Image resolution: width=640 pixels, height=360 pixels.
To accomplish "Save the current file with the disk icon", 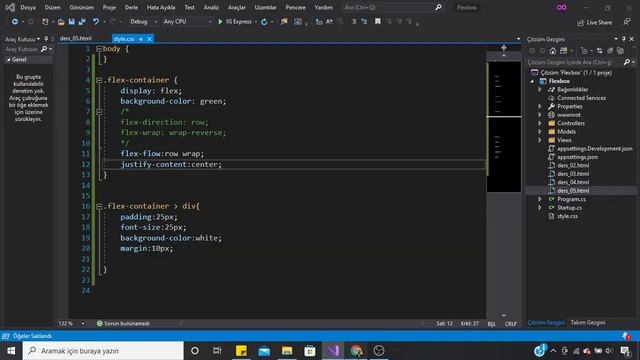I will click(x=72, y=22).
